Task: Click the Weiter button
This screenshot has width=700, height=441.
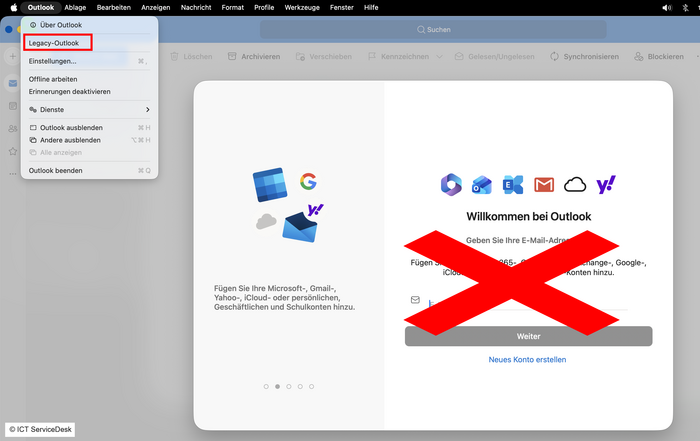Action: click(x=529, y=336)
